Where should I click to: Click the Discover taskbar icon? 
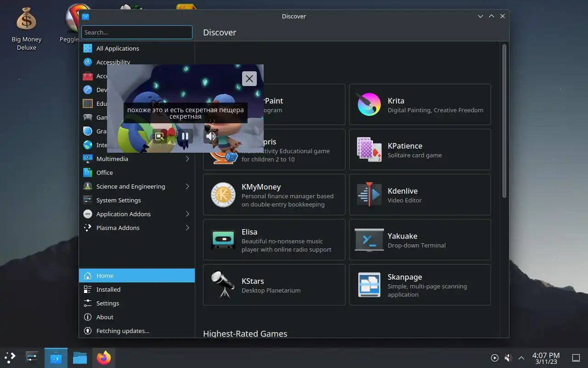(x=56, y=357)
